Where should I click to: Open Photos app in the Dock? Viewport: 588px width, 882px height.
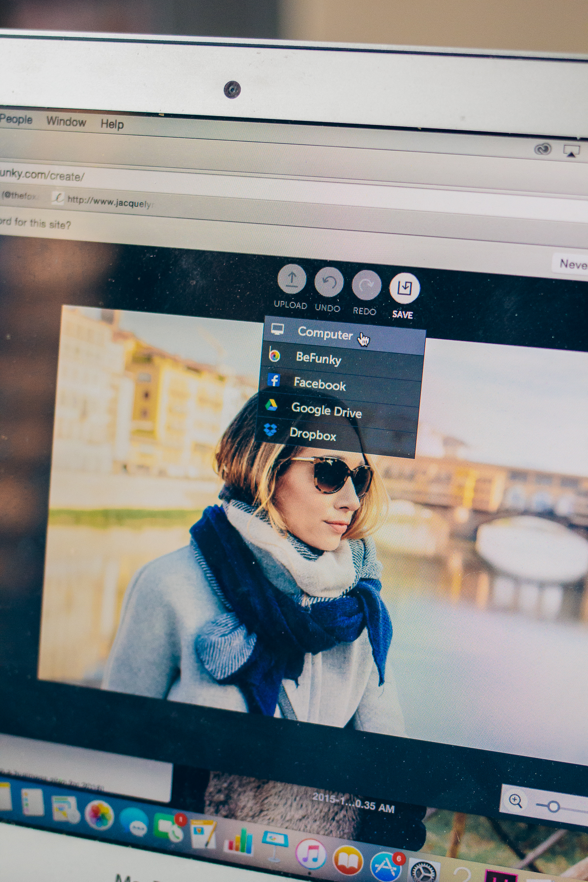click(x=99, y=816)
